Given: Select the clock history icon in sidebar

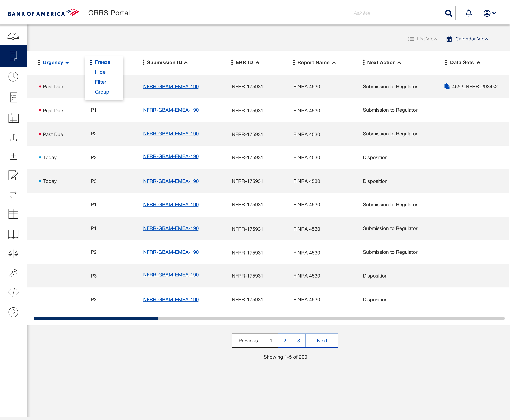Looking at the screenshot, I should tap(13, 76).
